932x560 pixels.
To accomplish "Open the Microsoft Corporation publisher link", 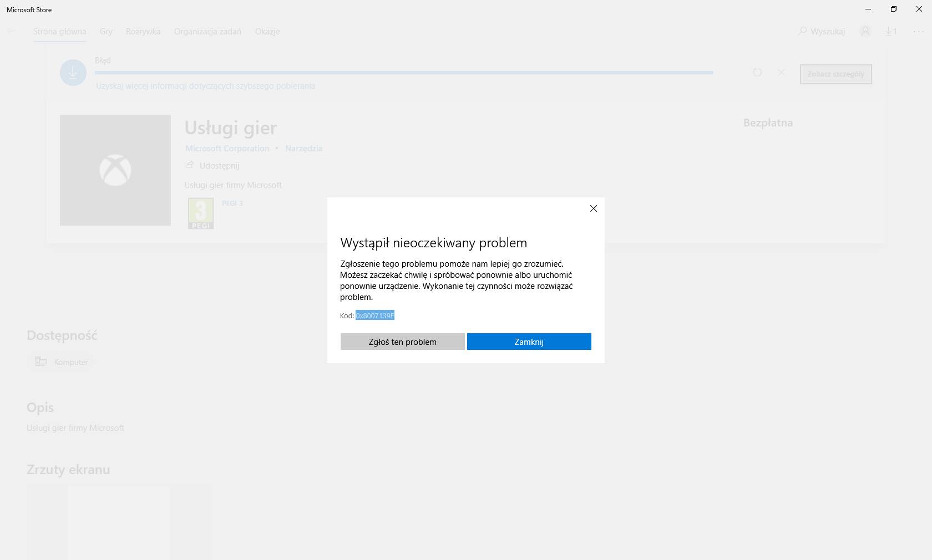I will click(227, 149).
